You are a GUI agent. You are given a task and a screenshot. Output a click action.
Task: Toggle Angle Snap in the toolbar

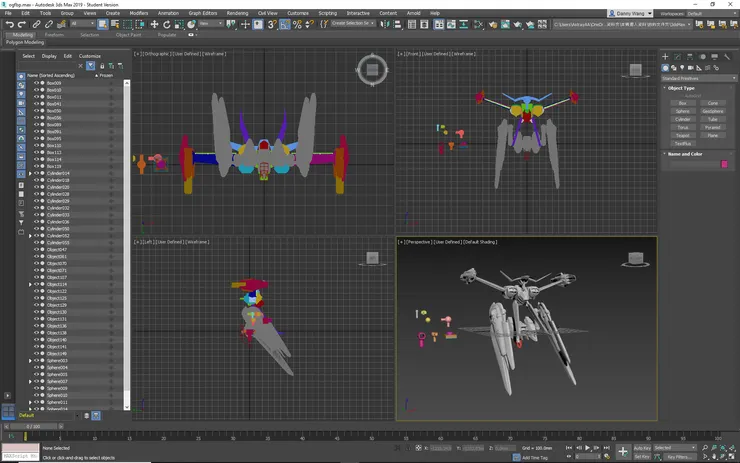pos(285,24)
